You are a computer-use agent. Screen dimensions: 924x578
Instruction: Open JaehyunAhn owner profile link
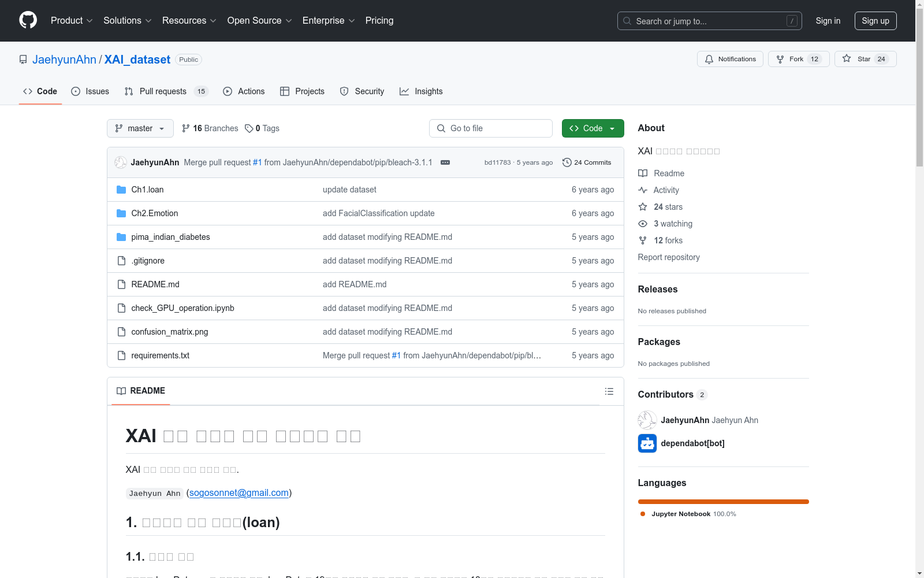[64, 60]
